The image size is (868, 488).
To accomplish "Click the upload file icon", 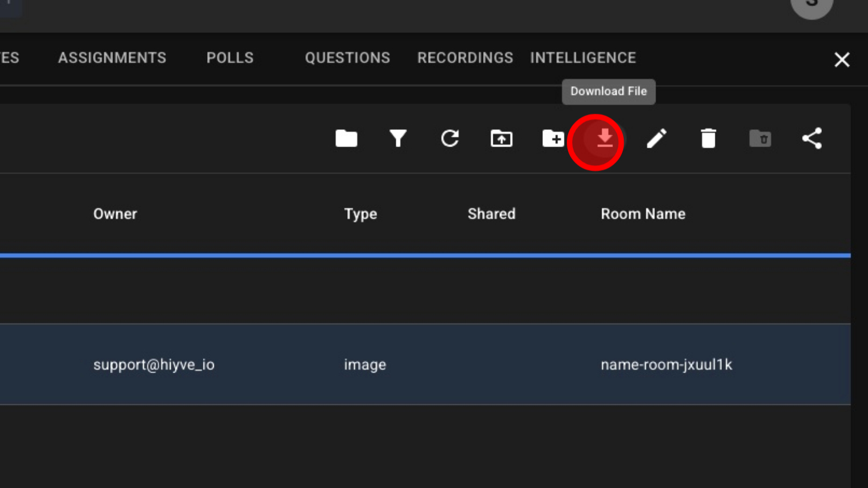I will pyautogui.click(x=501, y=139).
